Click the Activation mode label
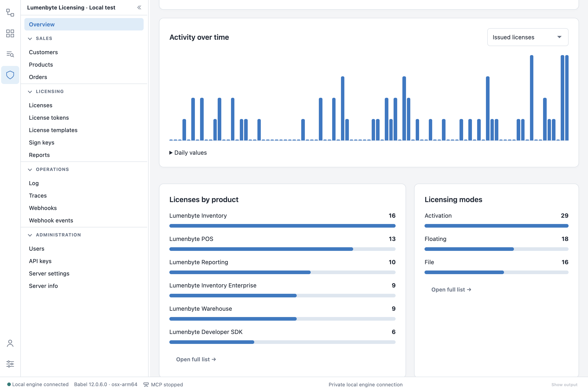The width and height of the screenshot is (588, 392). [x=438, y=215]
